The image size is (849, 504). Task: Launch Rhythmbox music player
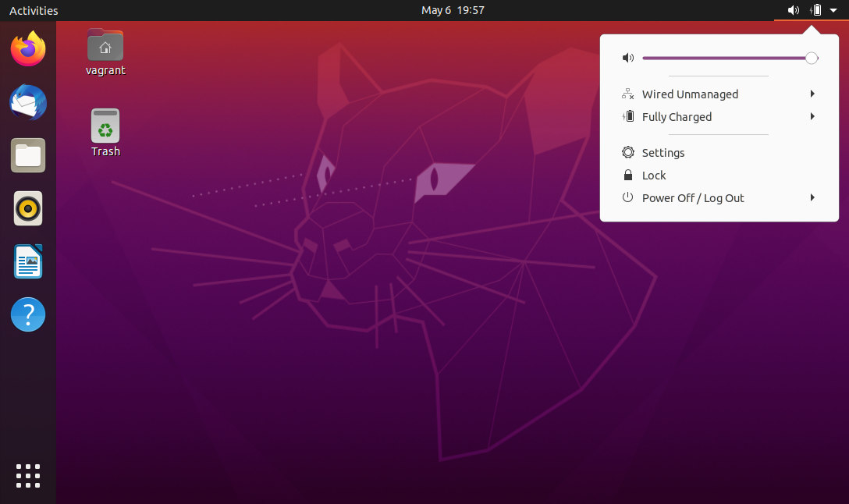pos(28,208)
